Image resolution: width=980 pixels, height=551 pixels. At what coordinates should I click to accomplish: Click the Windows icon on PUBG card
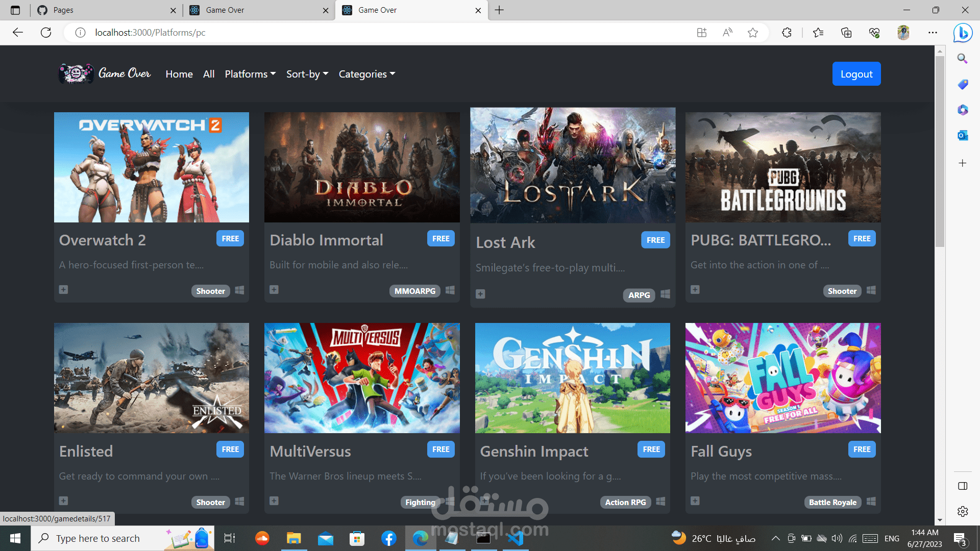871,290
